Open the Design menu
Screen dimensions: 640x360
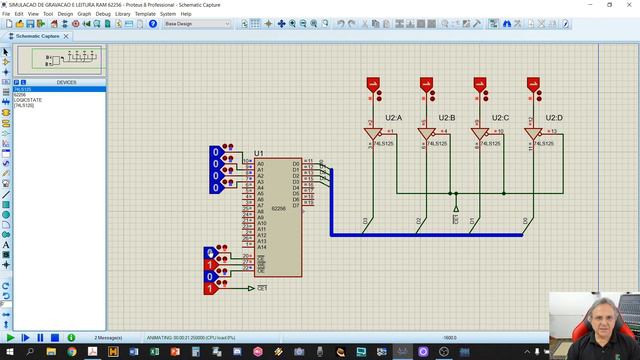[65, 14]
